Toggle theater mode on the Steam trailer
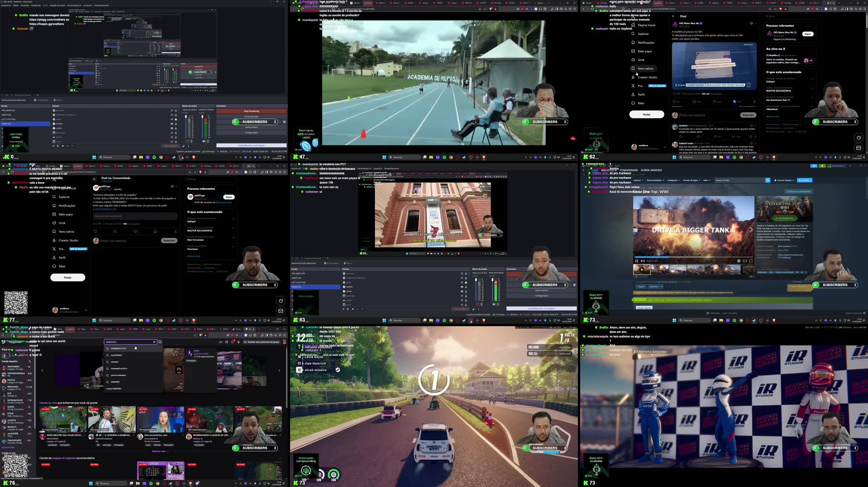The height and width of the screenshot is (487, 868). tap(745, 261)
